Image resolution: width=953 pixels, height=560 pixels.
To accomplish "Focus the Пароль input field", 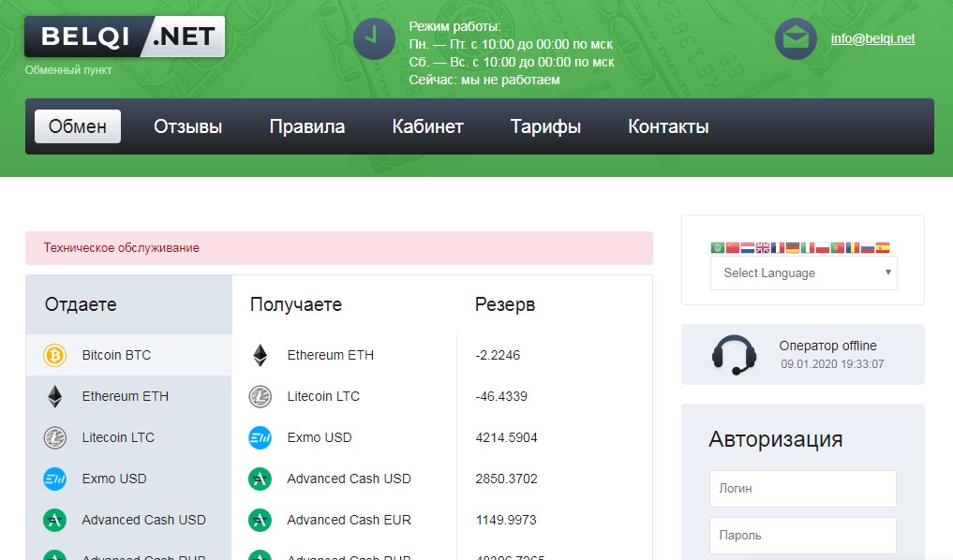I will pos(802,535).
